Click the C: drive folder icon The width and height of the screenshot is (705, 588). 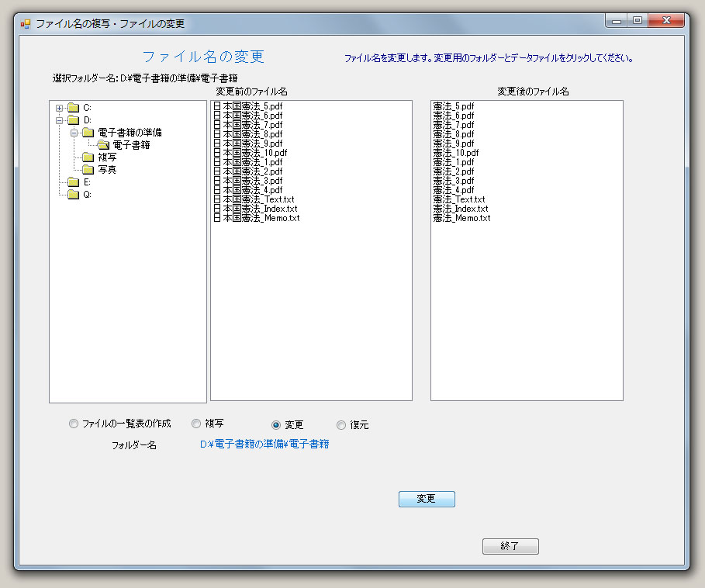73,108
